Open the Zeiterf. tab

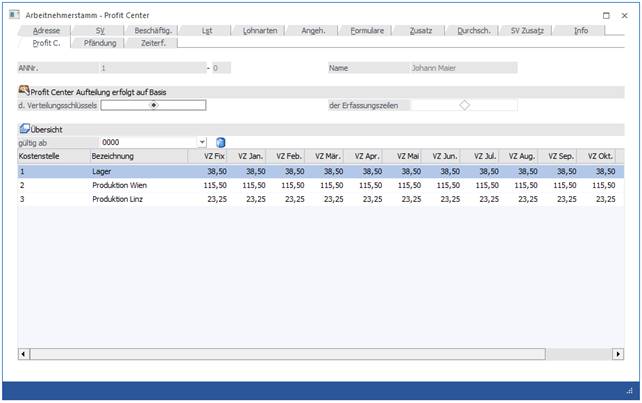click(x=152, y=43)
